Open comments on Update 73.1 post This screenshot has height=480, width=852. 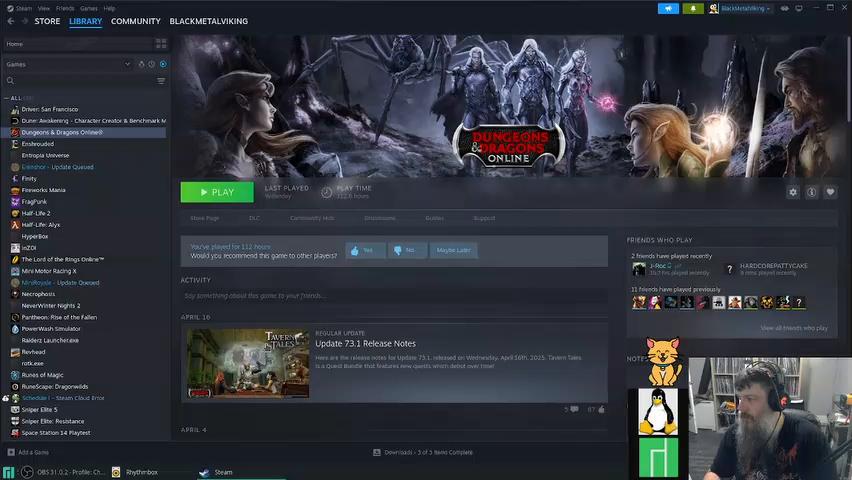tap(574, 409)
